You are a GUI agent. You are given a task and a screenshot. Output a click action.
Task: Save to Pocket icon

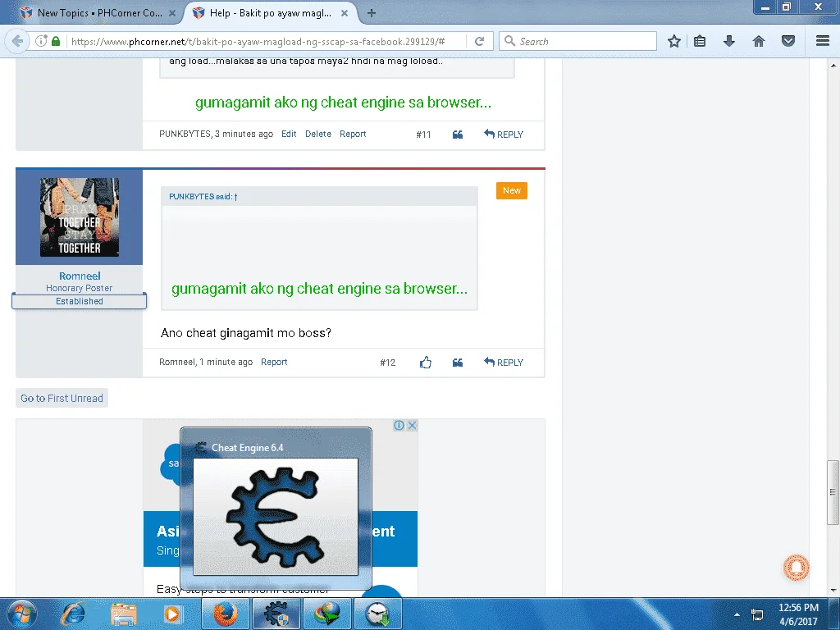(788, 41)
